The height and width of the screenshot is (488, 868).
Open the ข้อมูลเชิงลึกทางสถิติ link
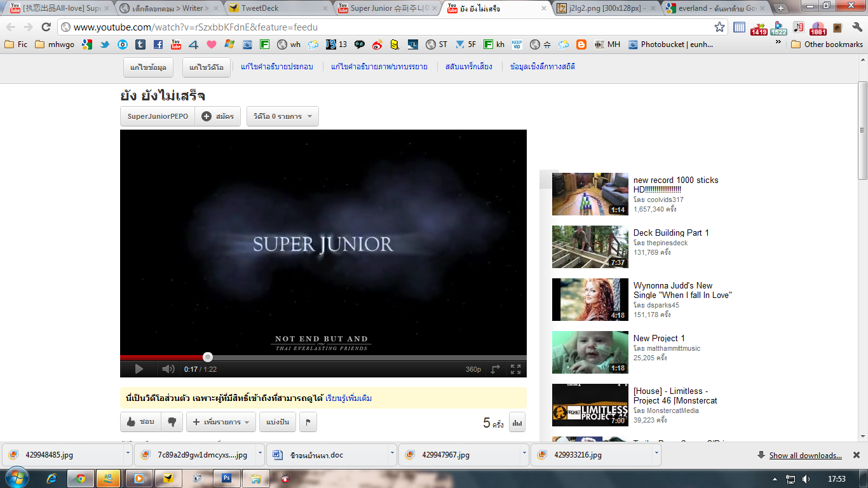(543, 67)
